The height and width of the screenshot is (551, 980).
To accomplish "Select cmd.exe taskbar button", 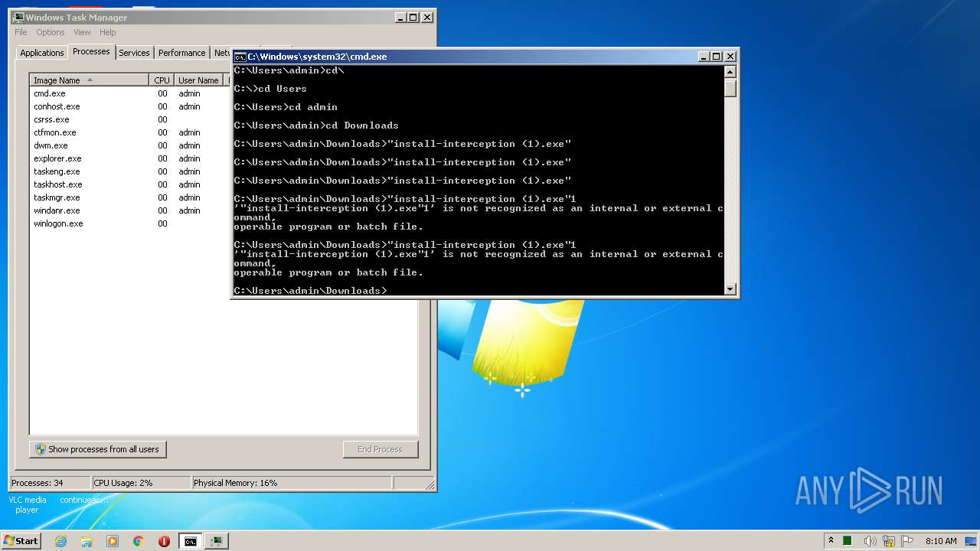I will (x=190, y=541).
